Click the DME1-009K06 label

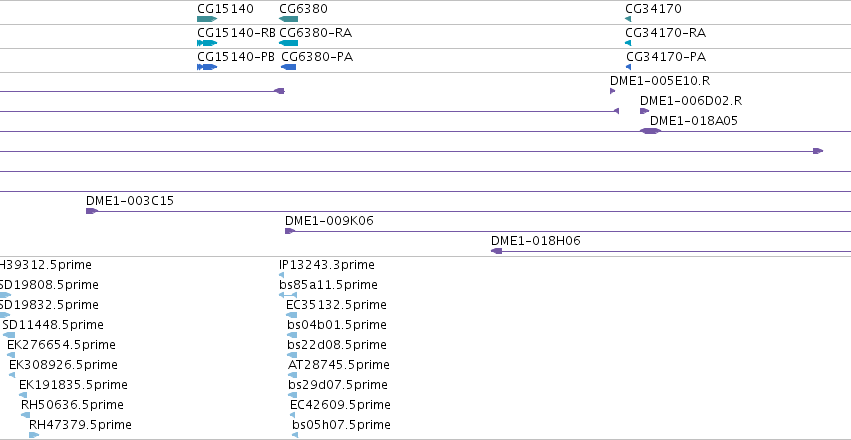tap(329, 220)
